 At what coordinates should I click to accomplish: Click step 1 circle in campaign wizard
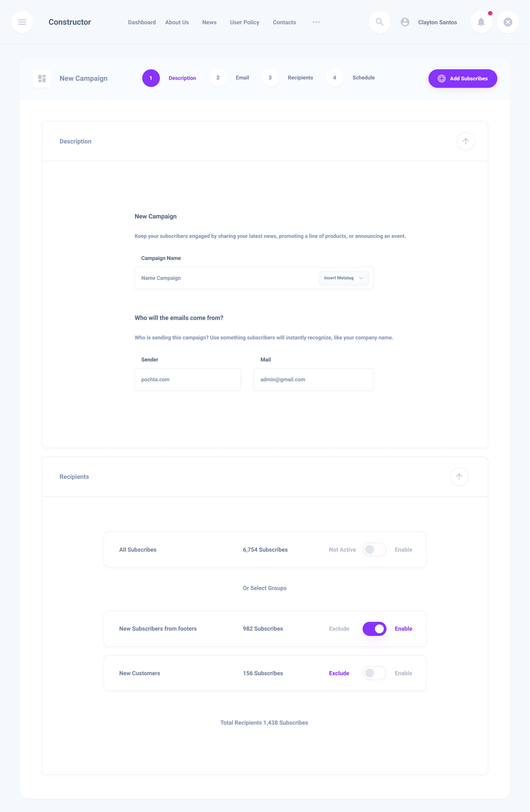[151, 78]
